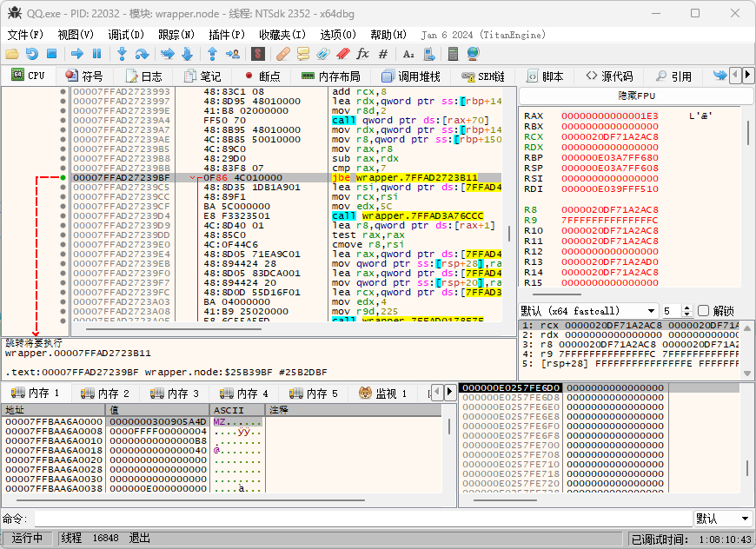Click the 值 column header in dump
Screen dimensions: 756x549
click(x=157, y=410)
